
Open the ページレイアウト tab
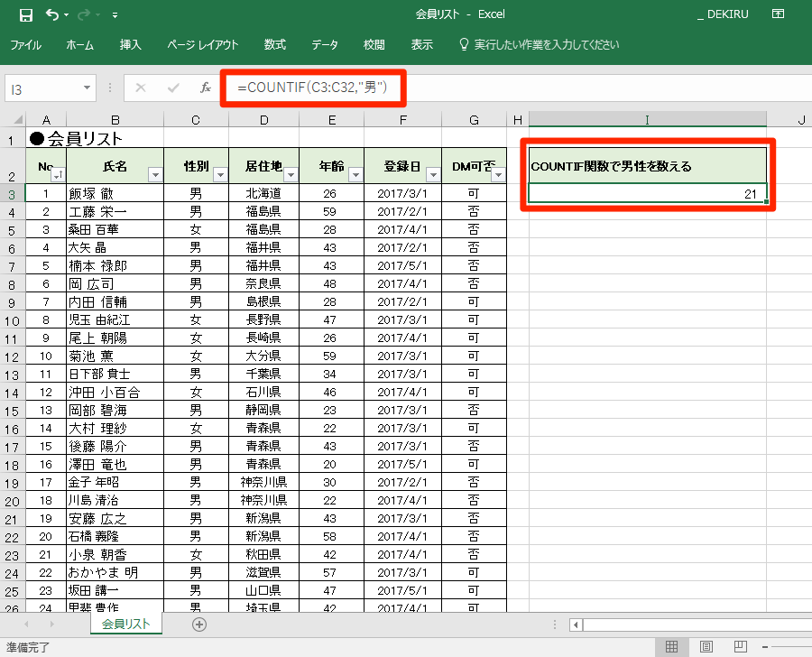pyautogui.click(x=202, y=45)
